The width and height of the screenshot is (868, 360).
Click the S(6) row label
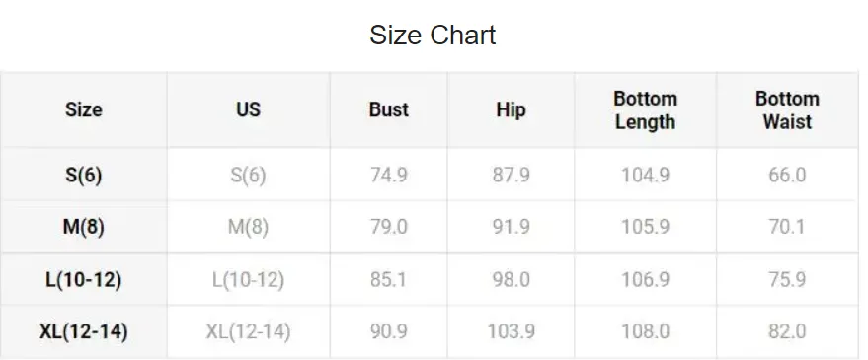(84, 175)
